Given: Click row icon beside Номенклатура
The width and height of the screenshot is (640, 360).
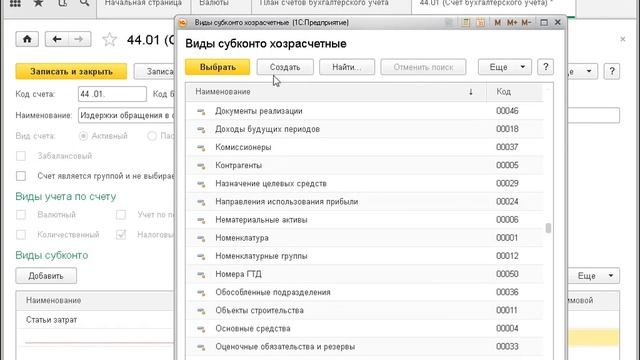Looking at the screenshot, I should coord(201,238).
